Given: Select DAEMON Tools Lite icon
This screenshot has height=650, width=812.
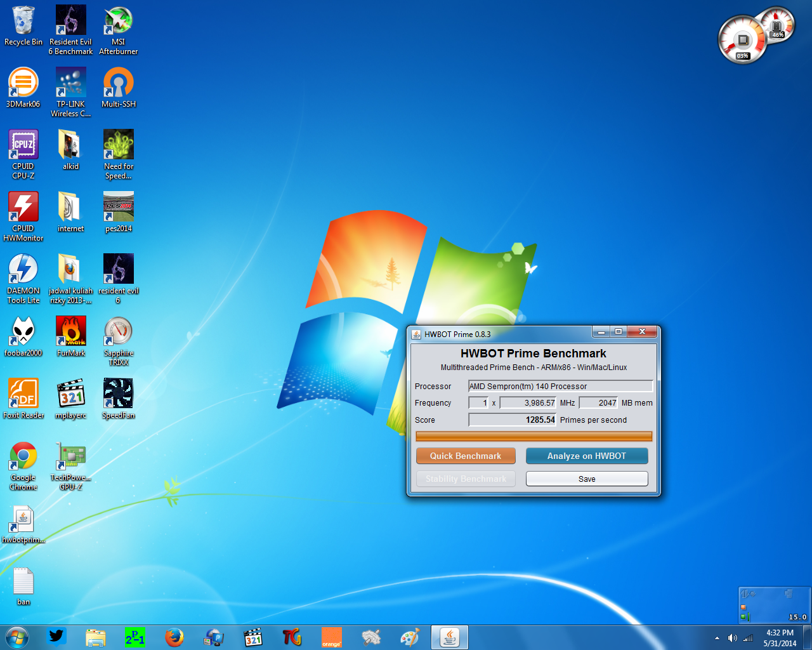Looking at the screenshot, I should [23, 279].
